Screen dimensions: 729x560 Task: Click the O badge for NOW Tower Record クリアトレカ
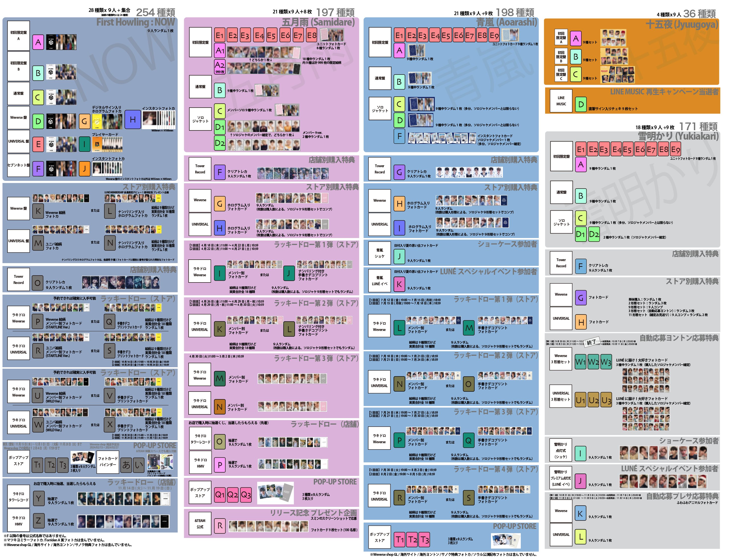(x=38, y=283)
